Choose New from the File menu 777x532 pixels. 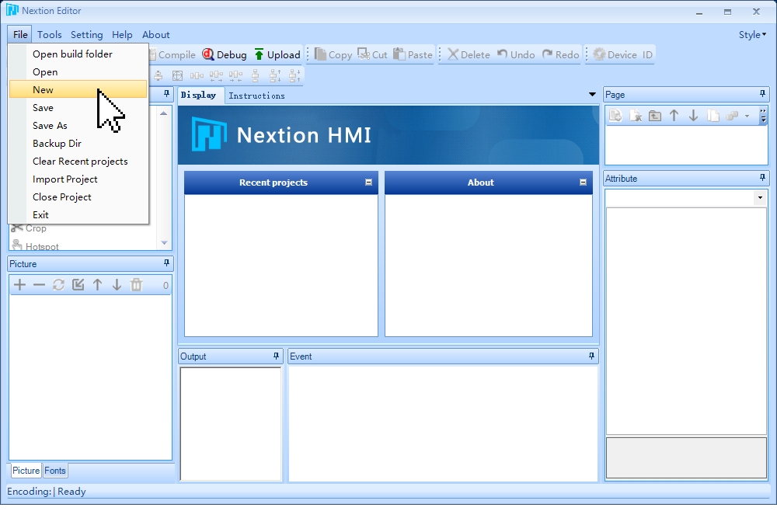click(x=78, y=89)
